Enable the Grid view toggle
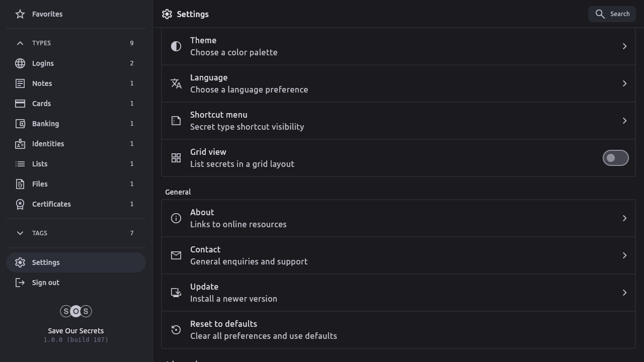644x362 pixels. tap(615, 158)
